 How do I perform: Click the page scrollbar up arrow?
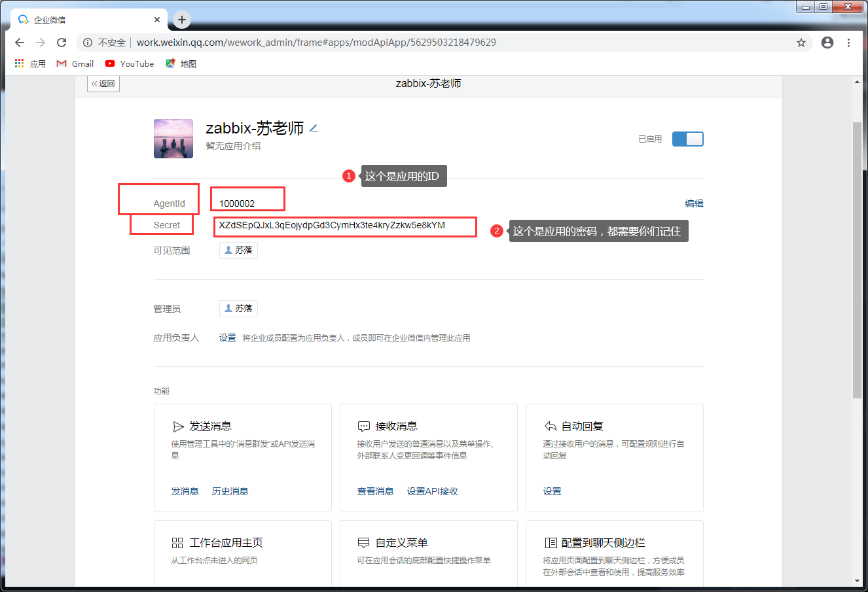(858, 82)
